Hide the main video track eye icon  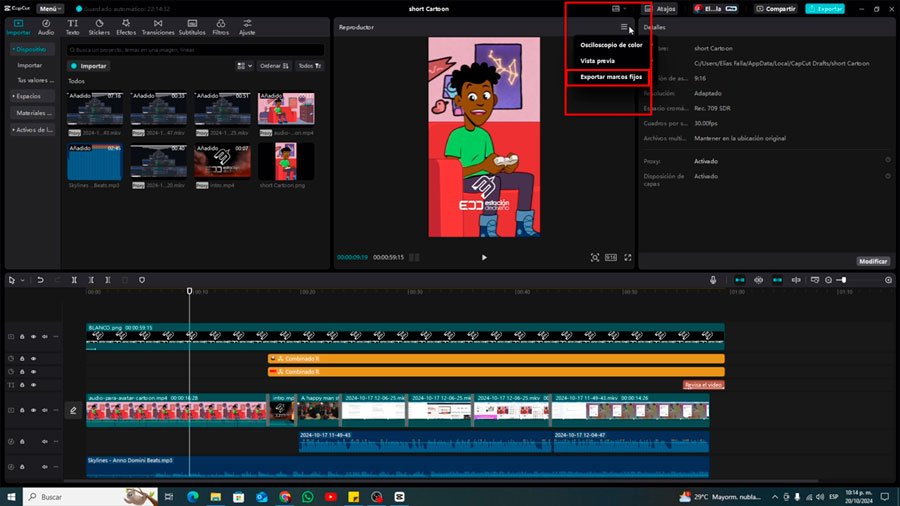[33, 410]
